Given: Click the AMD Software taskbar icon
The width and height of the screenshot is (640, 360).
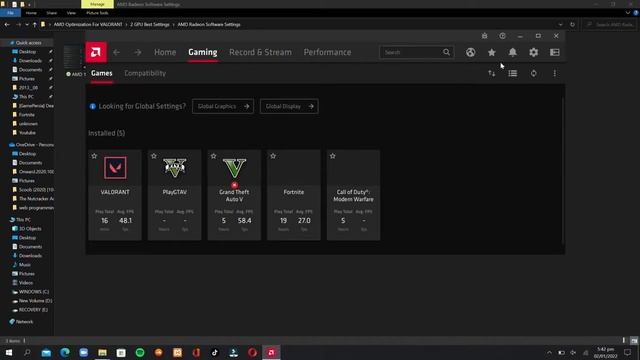Looking at the screenshot, I should point(271,353).
